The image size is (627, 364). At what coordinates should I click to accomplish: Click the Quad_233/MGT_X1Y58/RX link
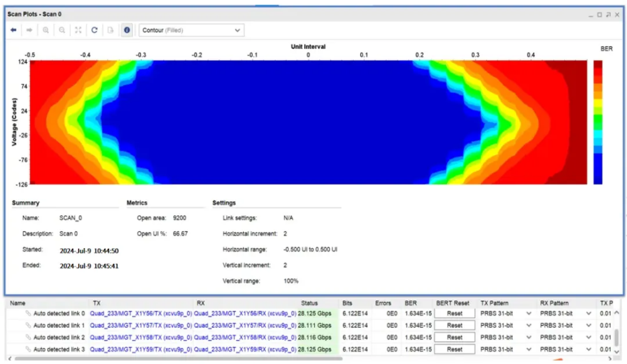(x=245, y=338)
